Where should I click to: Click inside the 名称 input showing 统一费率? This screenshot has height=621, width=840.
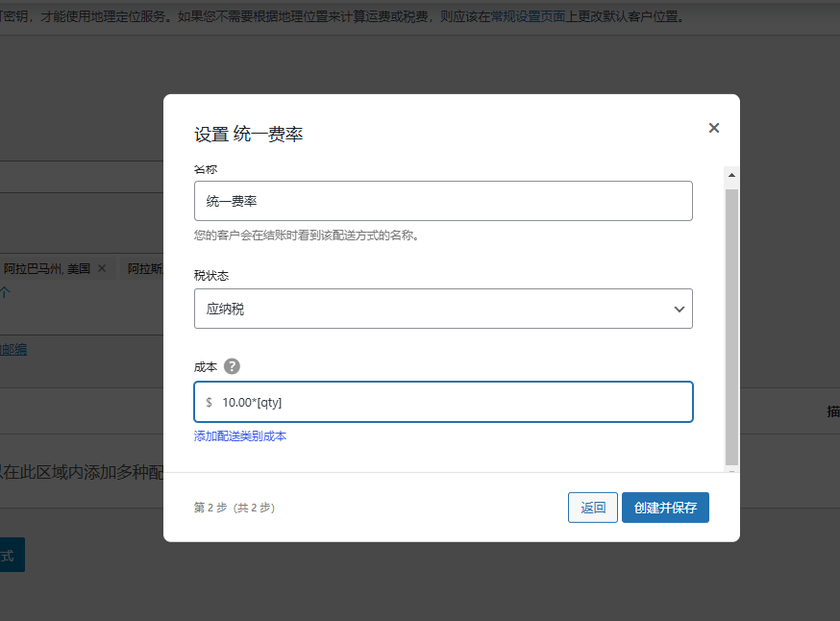[442, 201]
